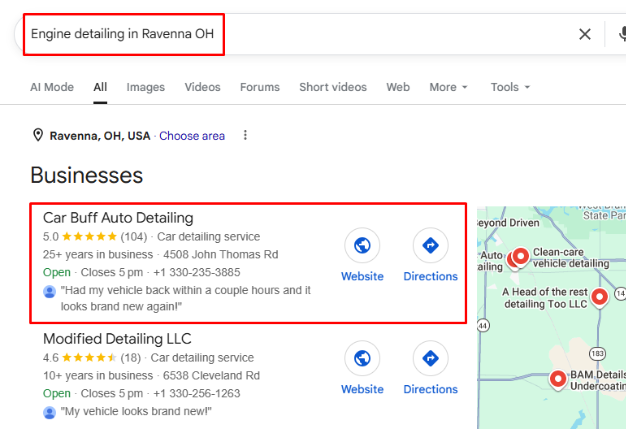The image size is (626, 429).
Task: Click the Website label under Modified Detailing LLC
Action: [x=362, y=389]
